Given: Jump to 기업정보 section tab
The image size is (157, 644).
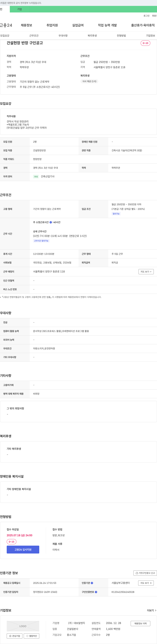Looking at the screenshot, I should click(x=150, y=36).
